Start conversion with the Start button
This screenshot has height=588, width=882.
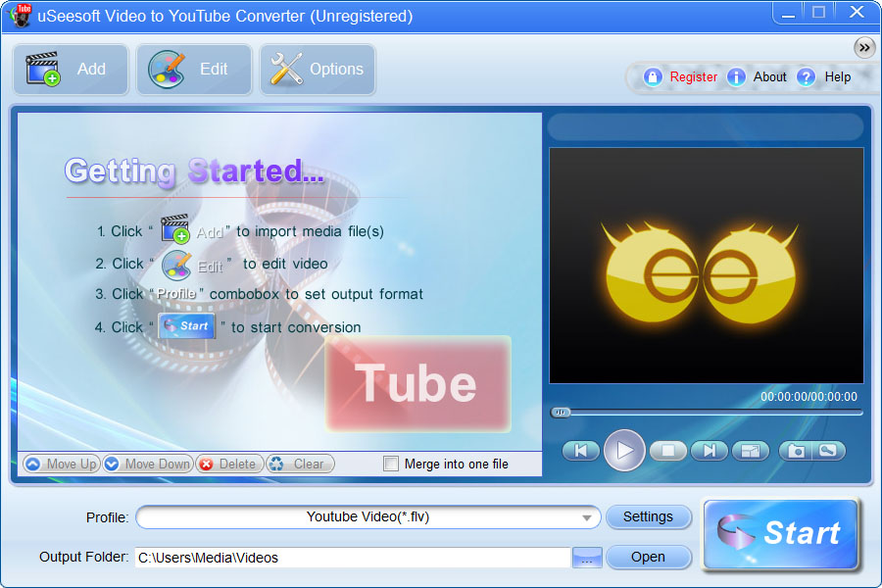pos(781,533)
